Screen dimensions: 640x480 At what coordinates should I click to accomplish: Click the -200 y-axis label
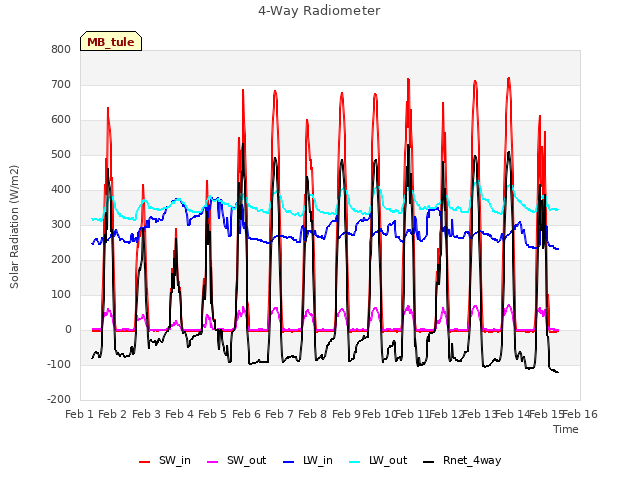point(59,400)
